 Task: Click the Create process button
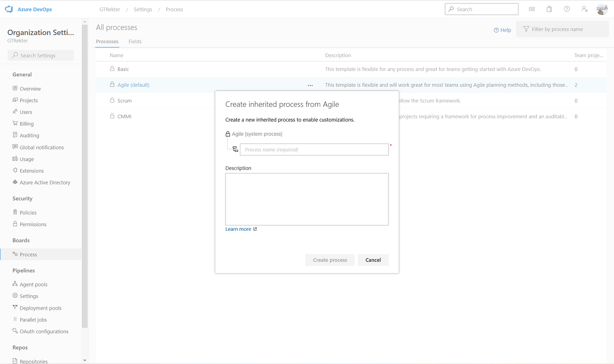(x=330, y=260)
